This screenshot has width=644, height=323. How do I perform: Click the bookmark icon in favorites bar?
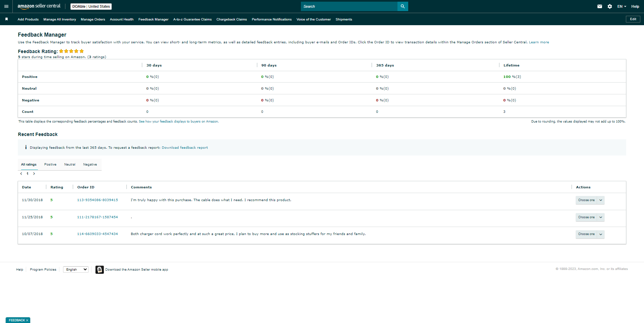(x=6, y=19)
